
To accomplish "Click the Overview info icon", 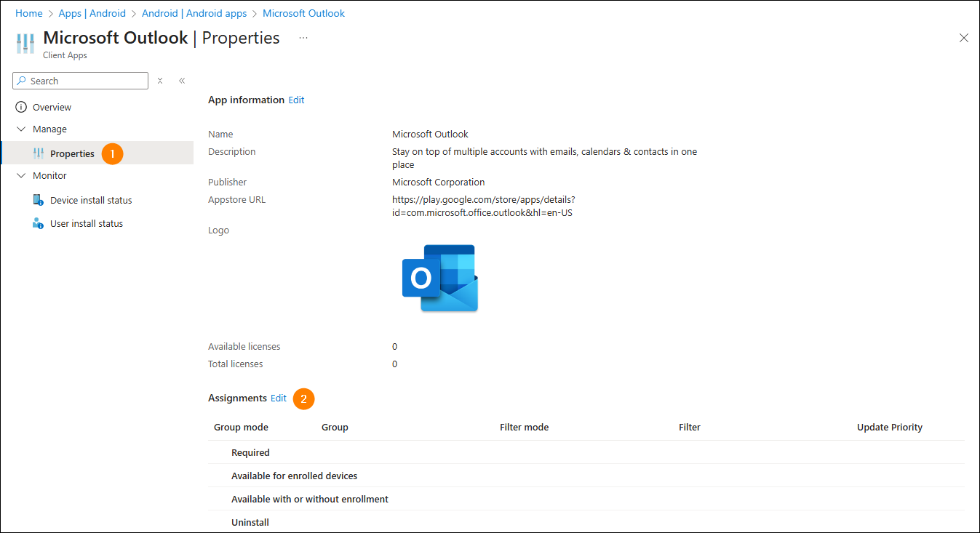I will 21,107.
